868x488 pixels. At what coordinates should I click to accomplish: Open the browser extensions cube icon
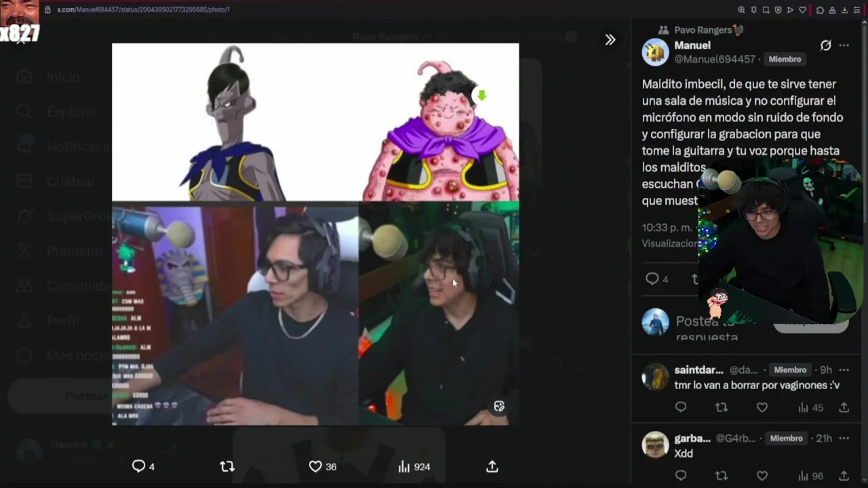click(820, 10)
